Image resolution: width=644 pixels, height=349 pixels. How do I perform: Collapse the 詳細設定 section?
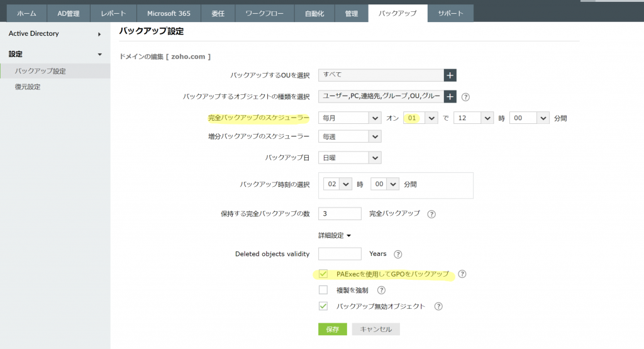(335, 235)
